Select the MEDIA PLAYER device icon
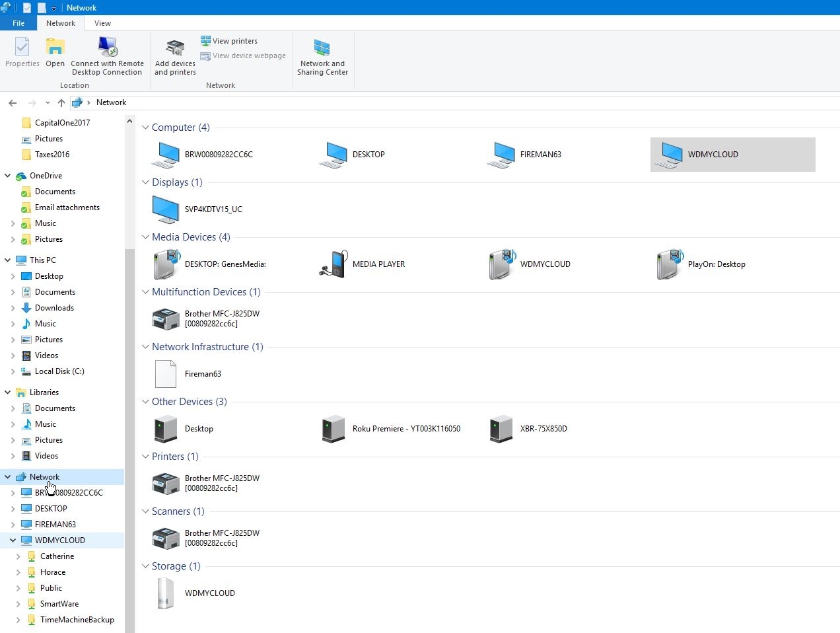 click(x=333, y=264)
